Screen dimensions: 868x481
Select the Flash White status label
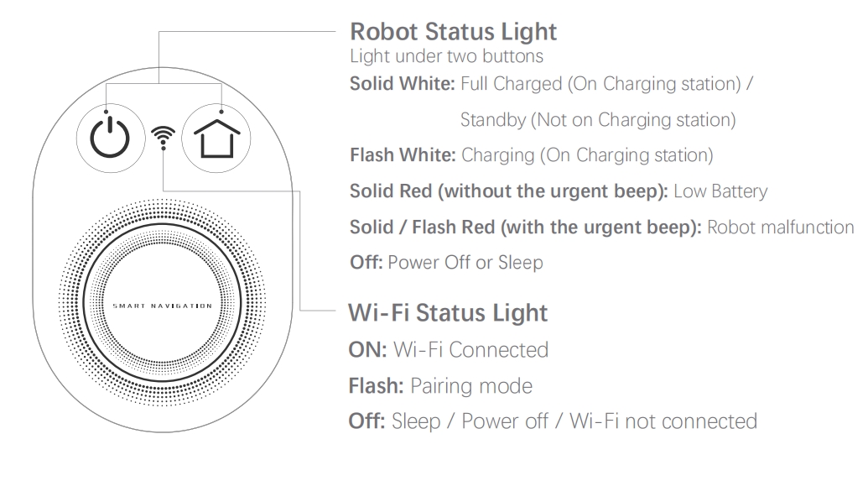point(403,155)
